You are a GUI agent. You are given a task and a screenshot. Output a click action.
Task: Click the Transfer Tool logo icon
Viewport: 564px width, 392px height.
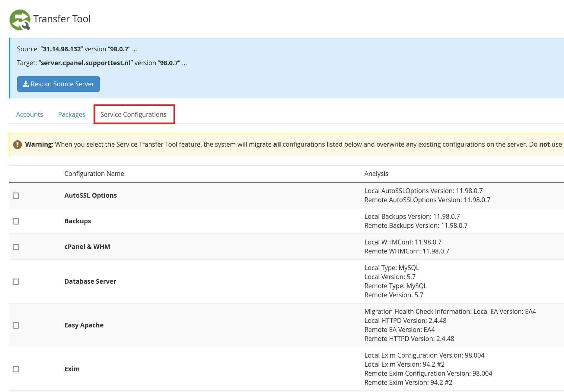tap(20, 20)
